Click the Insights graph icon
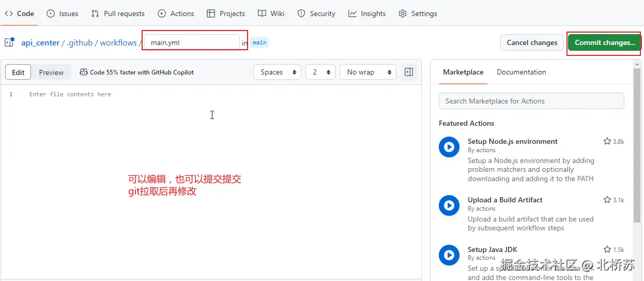This screenshot has width=644, height=281. coord(352,13)
